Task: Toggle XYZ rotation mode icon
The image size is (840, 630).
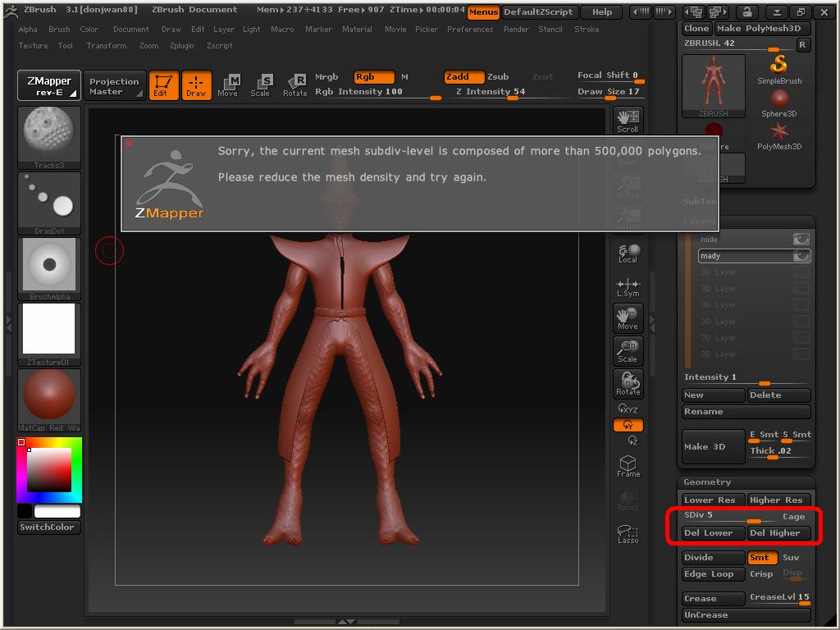Action: click(628, 409)
